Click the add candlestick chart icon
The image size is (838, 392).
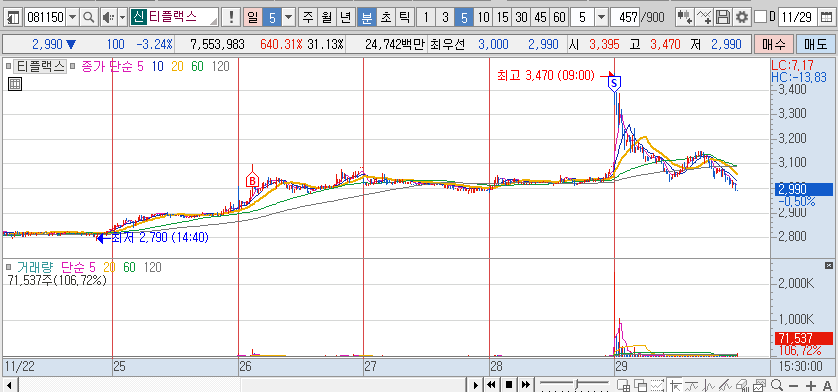coord(684,18)
